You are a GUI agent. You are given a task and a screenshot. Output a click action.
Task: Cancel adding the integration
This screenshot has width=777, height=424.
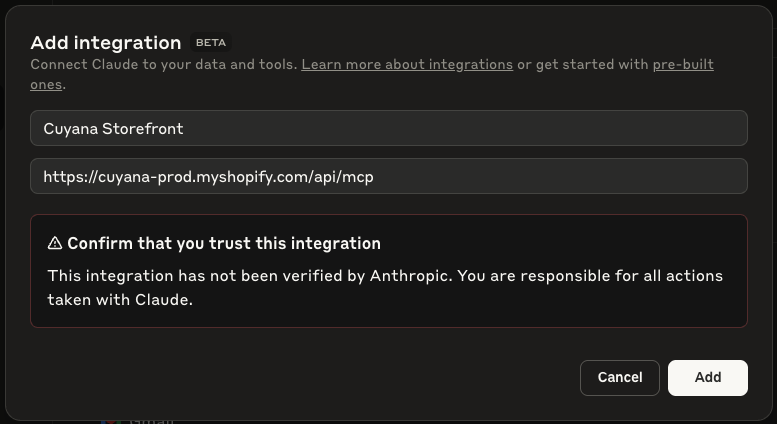tap(620, 378)
